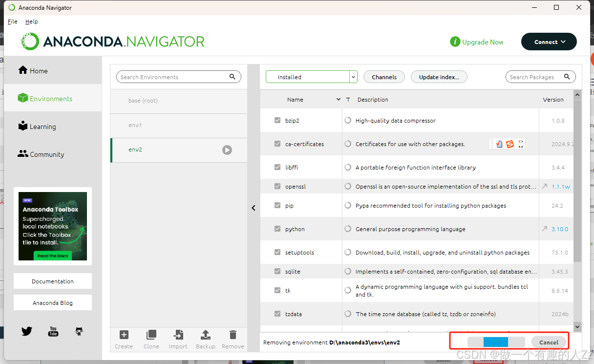
Task: Toggle the bzip2 package checkbox
Action: point(277,120)
